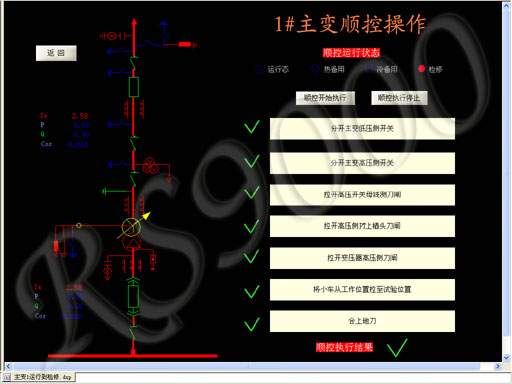
Task: Click the horizontal scrollbar right arrow
Action: click(x=498, y=366)
